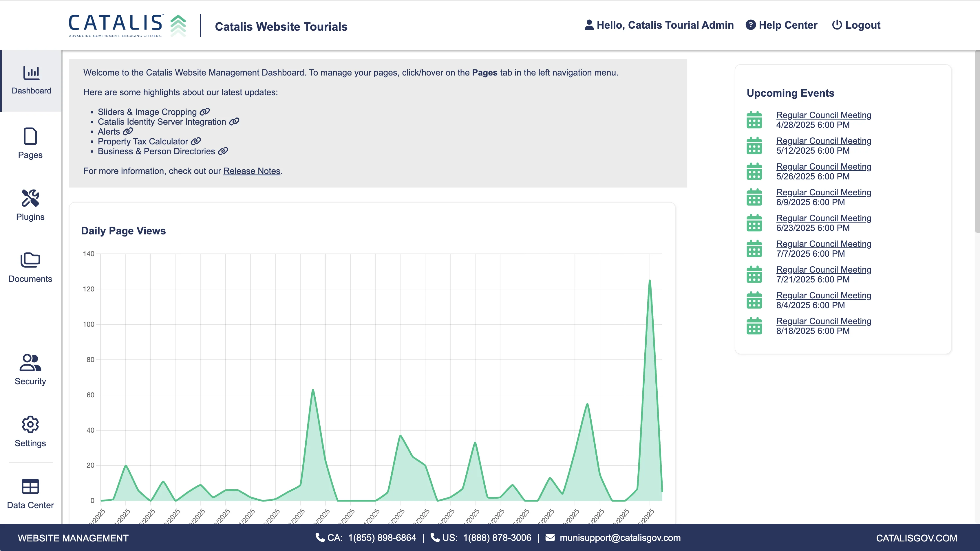Screen dimensions: 980x551
Task: Open Regular Council Meeting on 6/9/2025
Action: [x=824, y=192]
